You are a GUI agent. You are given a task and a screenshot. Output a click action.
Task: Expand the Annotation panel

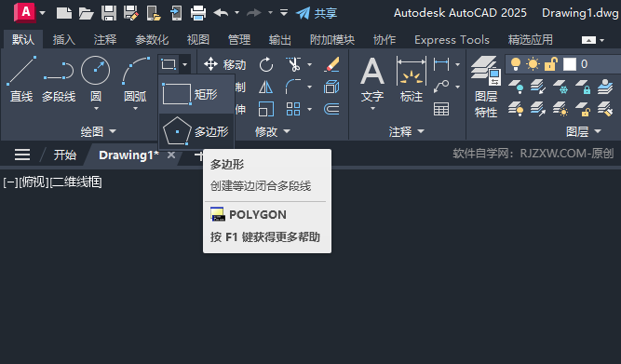click(406, 131)
